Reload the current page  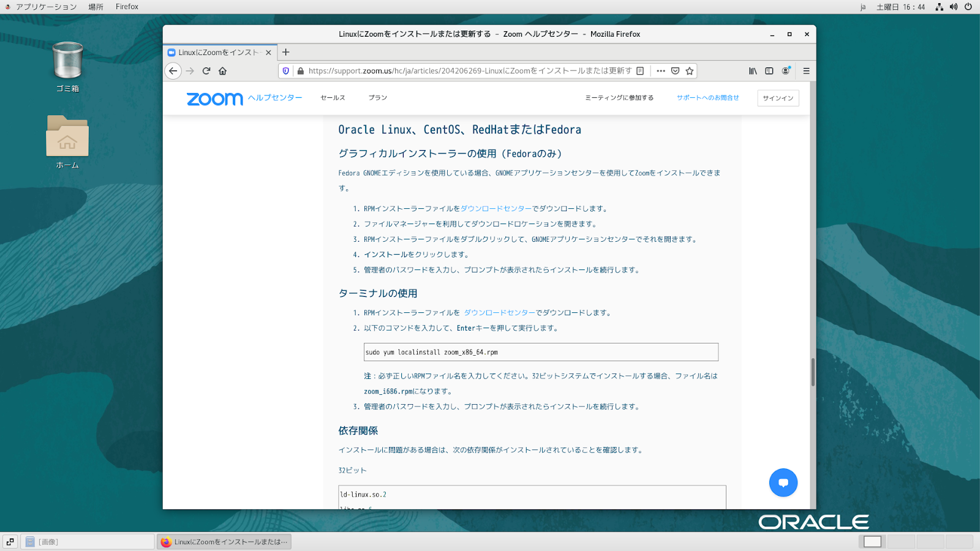206,71
